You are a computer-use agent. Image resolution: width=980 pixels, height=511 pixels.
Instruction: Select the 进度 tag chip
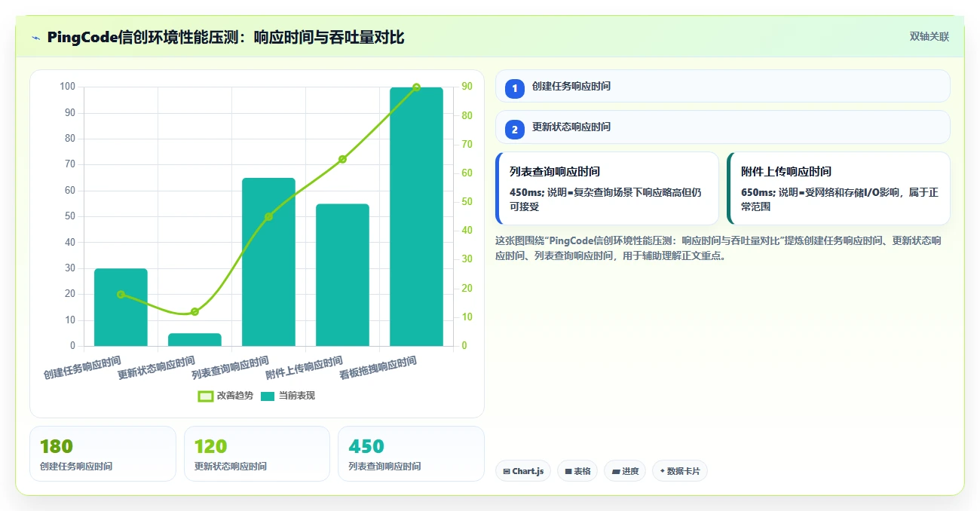point(625,471)
